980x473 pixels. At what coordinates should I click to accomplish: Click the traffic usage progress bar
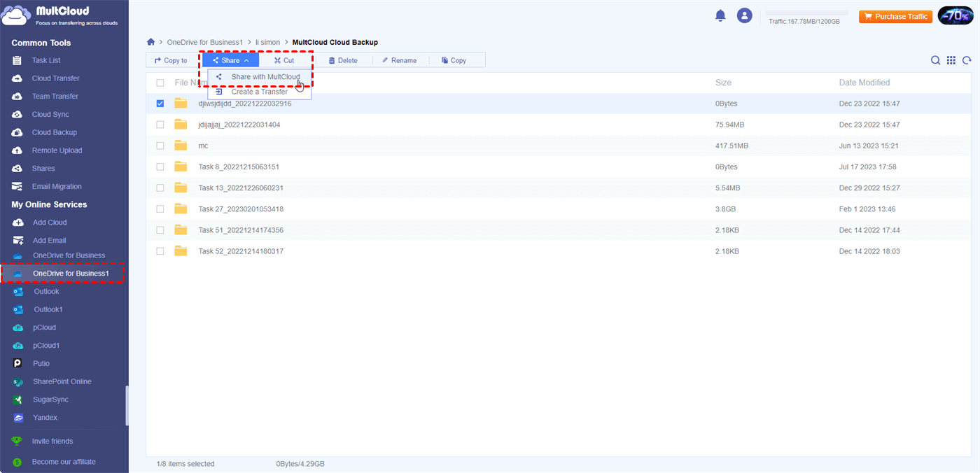[x=807, y=13]
